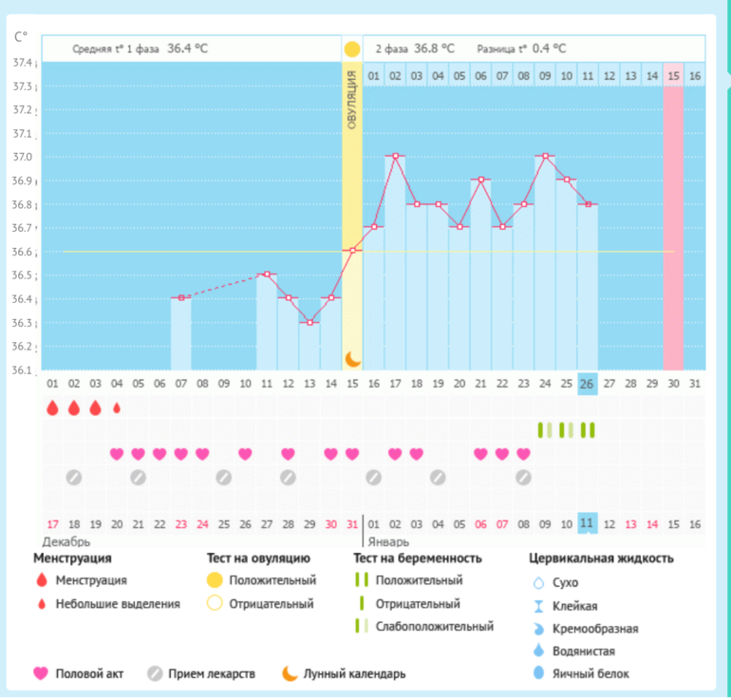The image size is (731, 700).
Task: Select highlighted date 11 in the January row
Action: 588,523
